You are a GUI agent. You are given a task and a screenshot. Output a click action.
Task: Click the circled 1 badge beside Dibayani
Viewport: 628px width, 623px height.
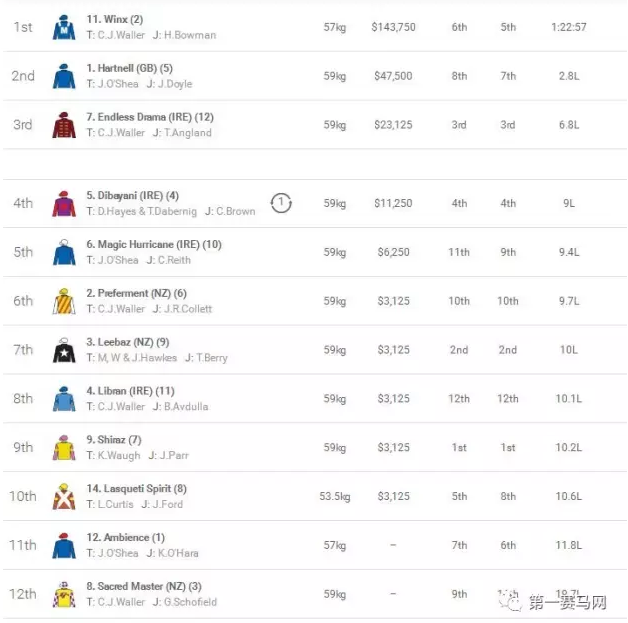[282, 204]
